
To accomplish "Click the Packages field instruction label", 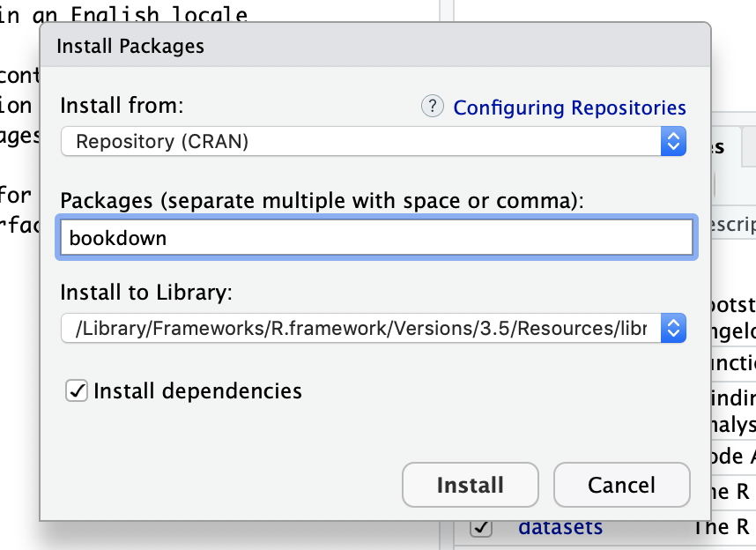I will tap(322, 200).
